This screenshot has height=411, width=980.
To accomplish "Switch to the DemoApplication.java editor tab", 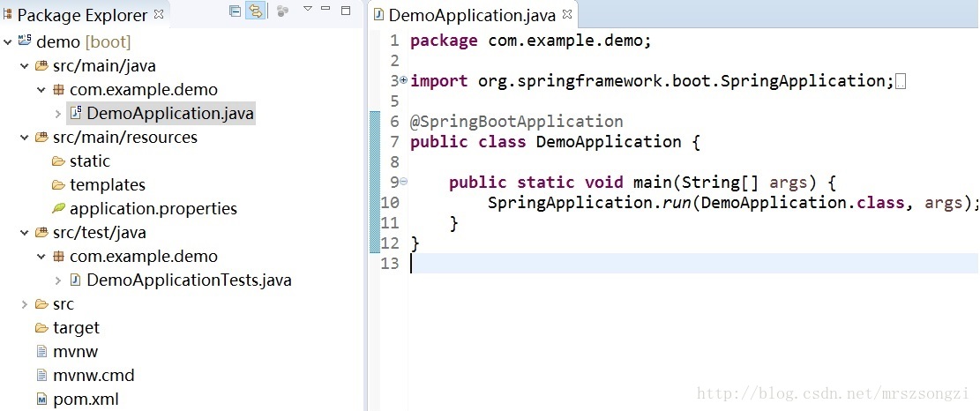I will click(471, 15).
